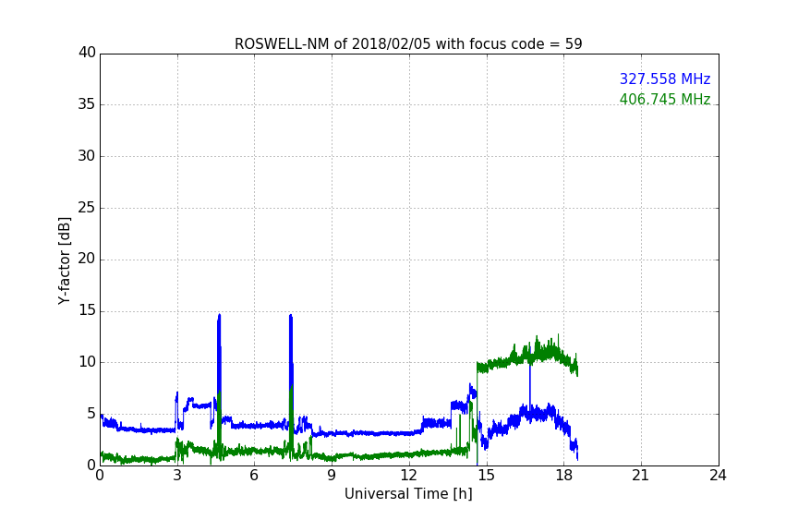Click the x-axis tick label '12'
The image size is (798, 532).
click(408, 476)
